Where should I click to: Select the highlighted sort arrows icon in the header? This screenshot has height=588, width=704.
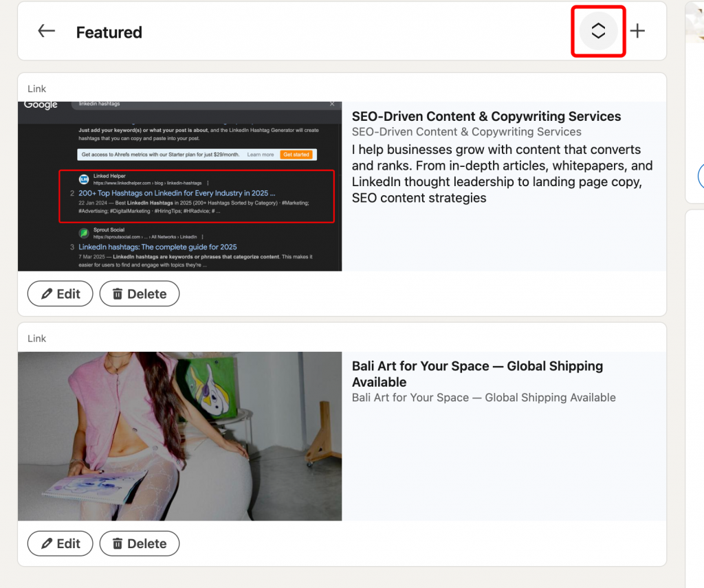coord(598,30)
